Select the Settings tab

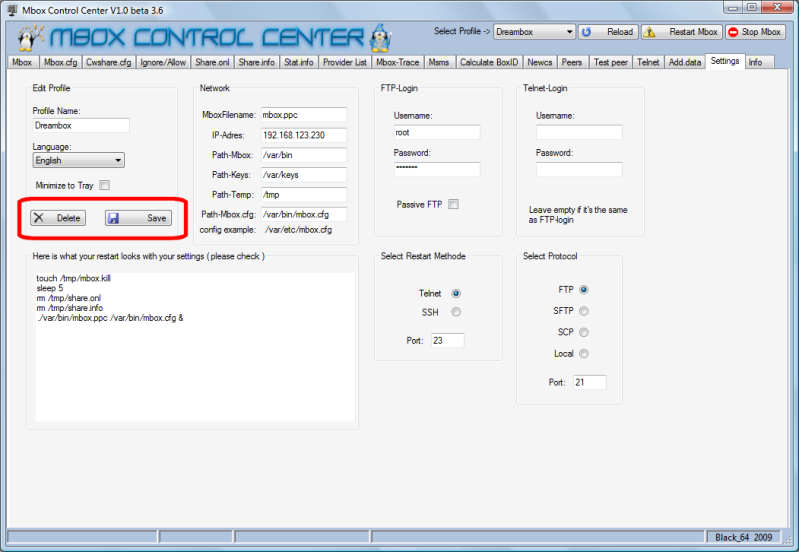tap(725, 61)
